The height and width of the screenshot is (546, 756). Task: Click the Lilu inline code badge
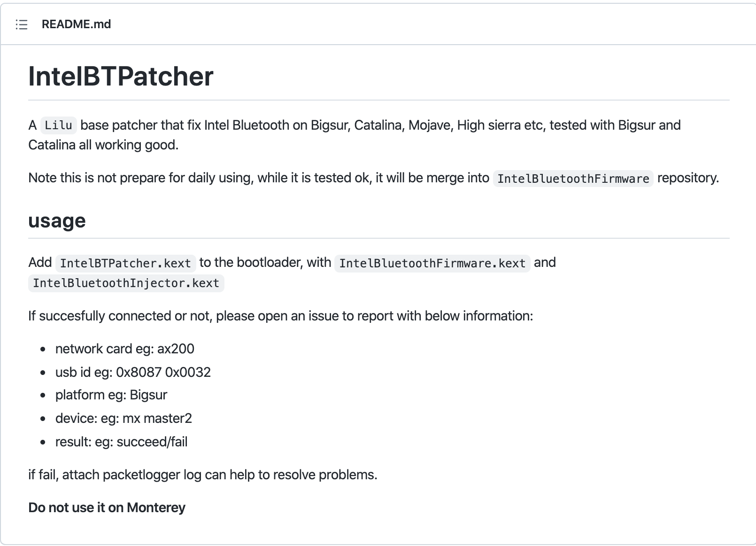pyautogui.click(x=58, y=125)
